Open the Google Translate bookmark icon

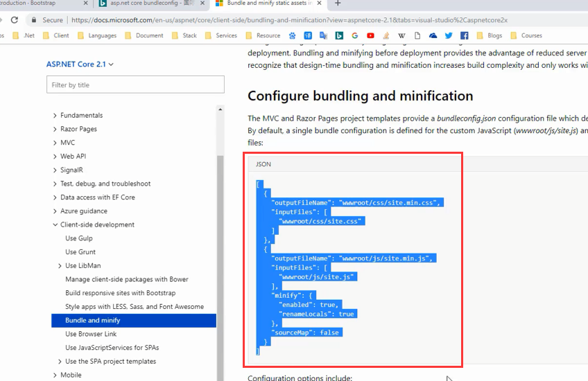[323, 35]
